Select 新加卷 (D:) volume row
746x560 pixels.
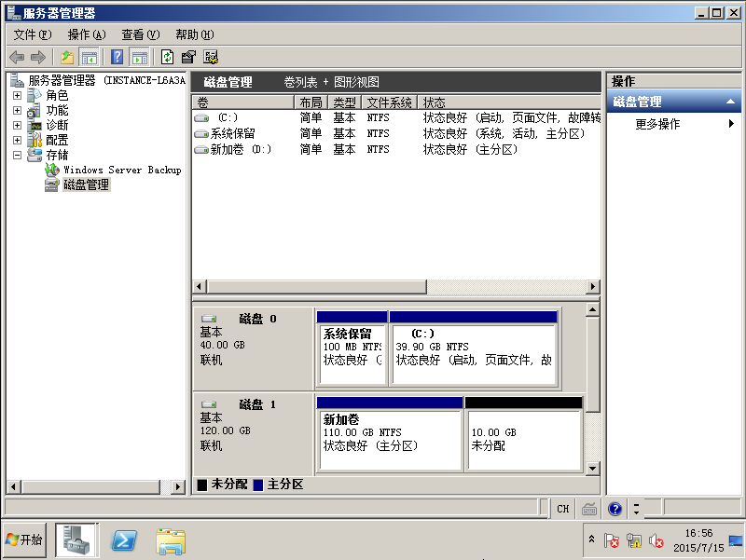[x=396, y=149]
